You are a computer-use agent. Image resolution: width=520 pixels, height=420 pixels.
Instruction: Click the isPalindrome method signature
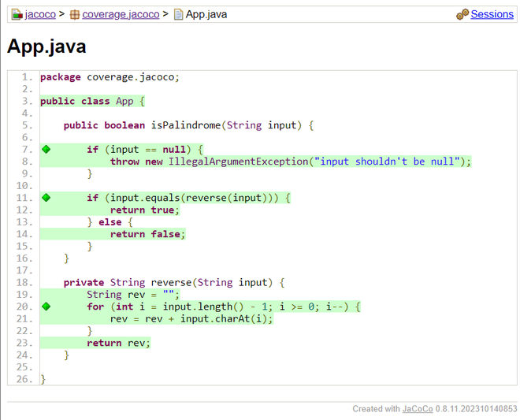pyautogui.click(x=188, y=125)
